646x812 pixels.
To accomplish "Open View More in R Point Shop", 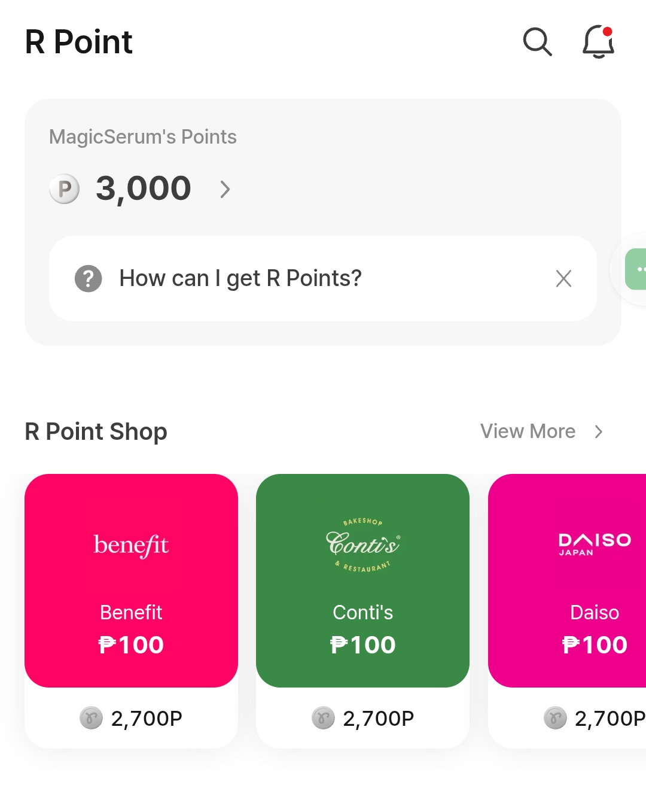I will pyautogui.click(x=528, y=431).
